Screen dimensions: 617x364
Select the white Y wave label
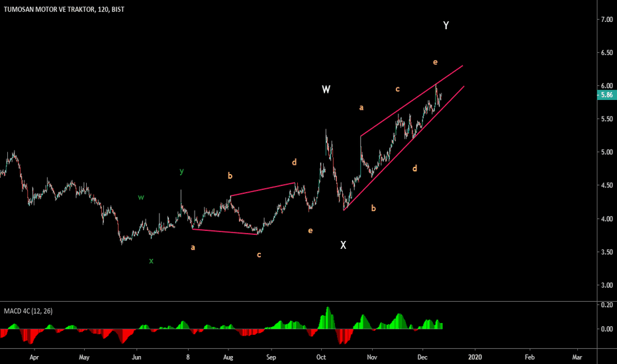[446, 26]
